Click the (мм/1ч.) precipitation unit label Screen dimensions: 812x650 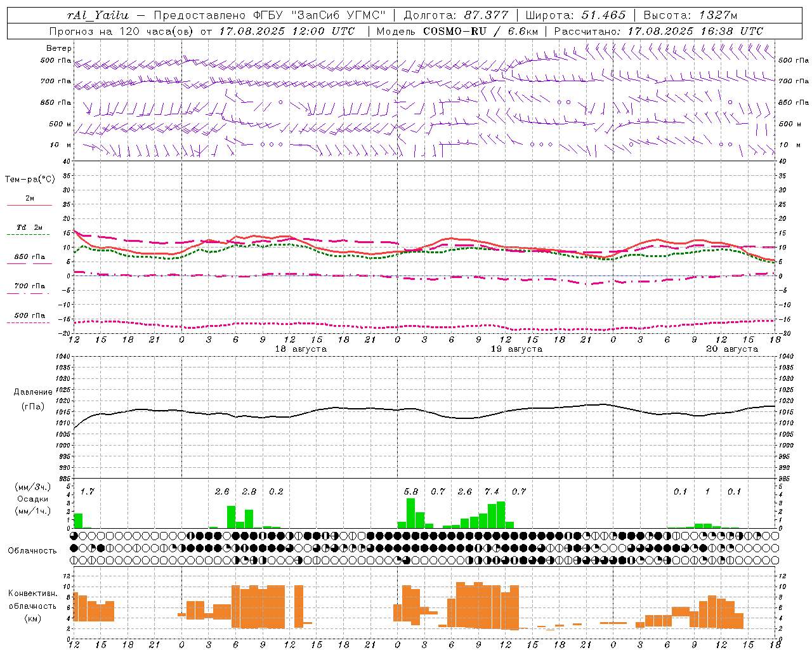(33, 511)
